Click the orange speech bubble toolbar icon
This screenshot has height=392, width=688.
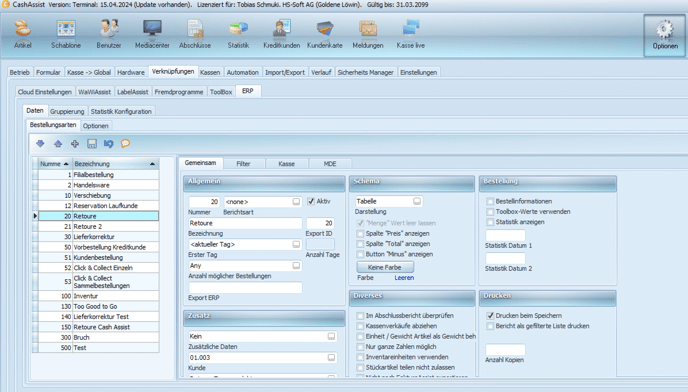pos(125,144)
